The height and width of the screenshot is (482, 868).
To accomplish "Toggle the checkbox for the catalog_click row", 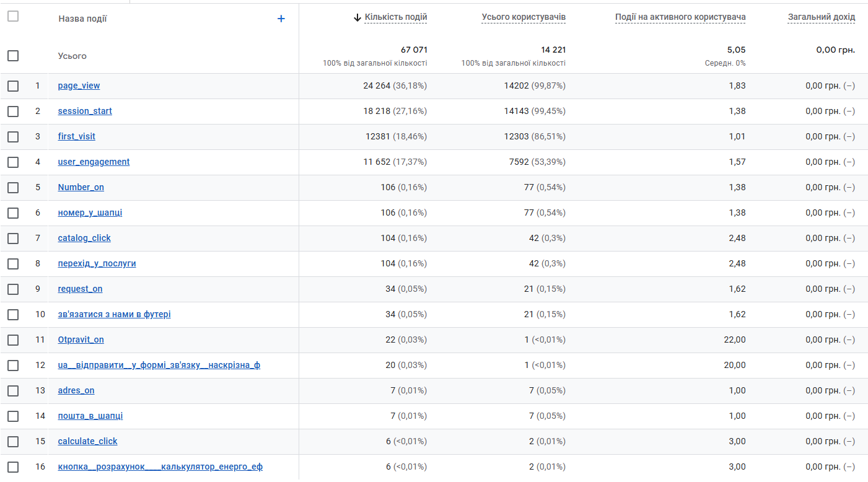I will 13,239.
